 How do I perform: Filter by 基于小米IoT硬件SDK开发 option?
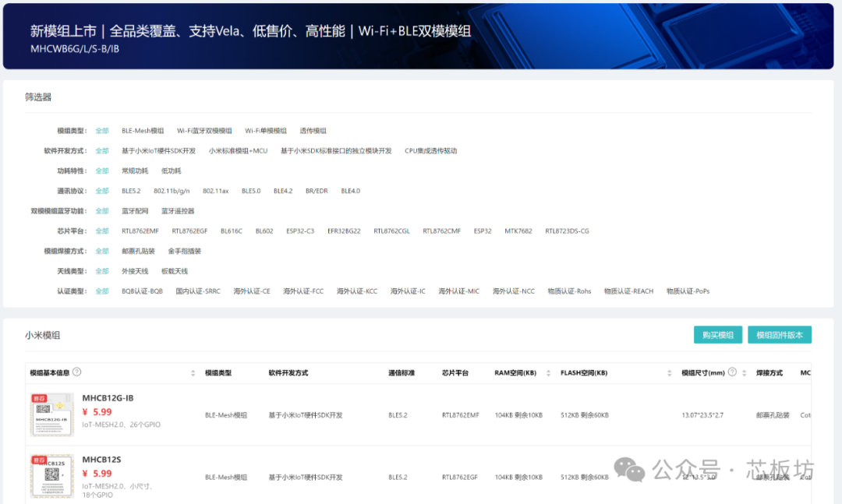(158, 151)
